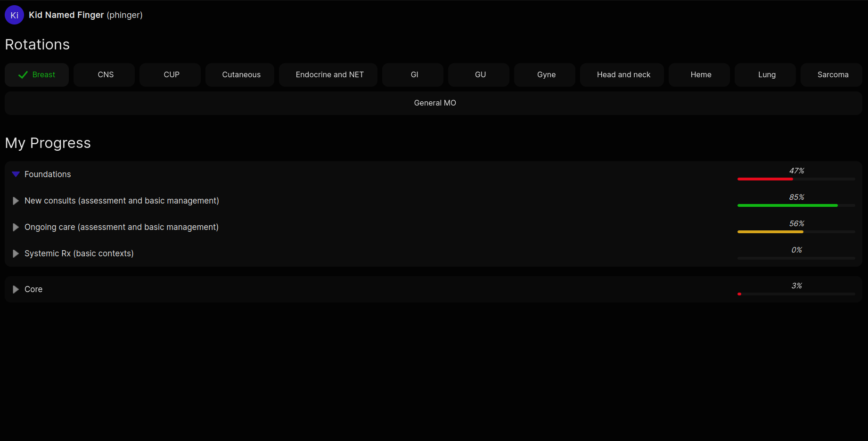The height and width of the screenshot is (441, 868).
Task: Expand the New consults arrow
Action: 16,201
